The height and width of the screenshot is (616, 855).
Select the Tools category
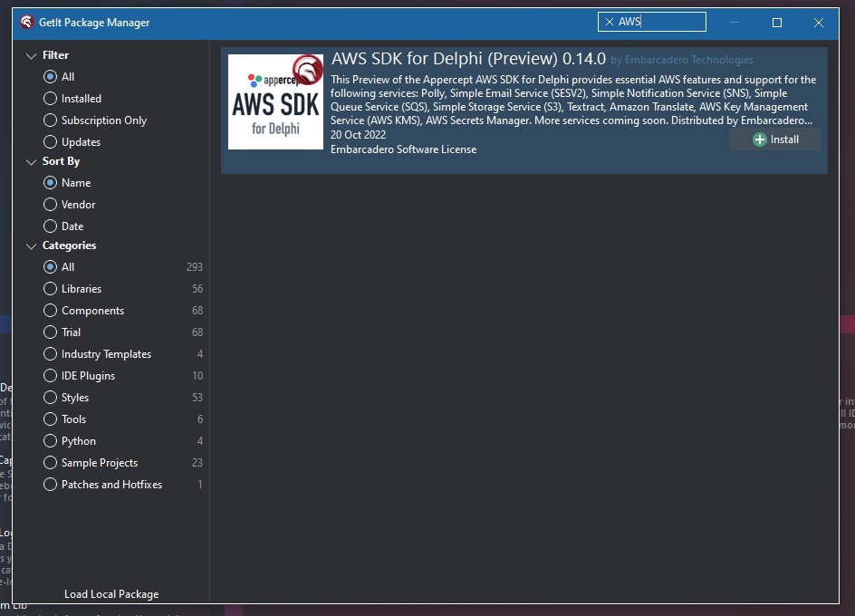pos(65,419)
